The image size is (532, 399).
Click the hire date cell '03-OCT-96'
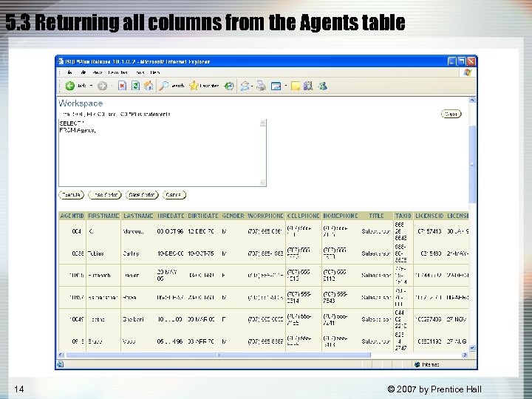[x=170, y=231]
